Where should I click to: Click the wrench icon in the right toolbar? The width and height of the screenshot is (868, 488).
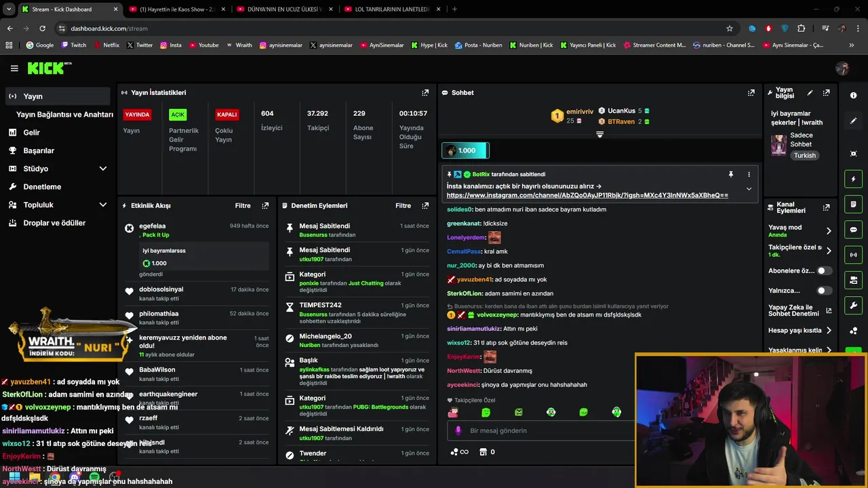853,306
